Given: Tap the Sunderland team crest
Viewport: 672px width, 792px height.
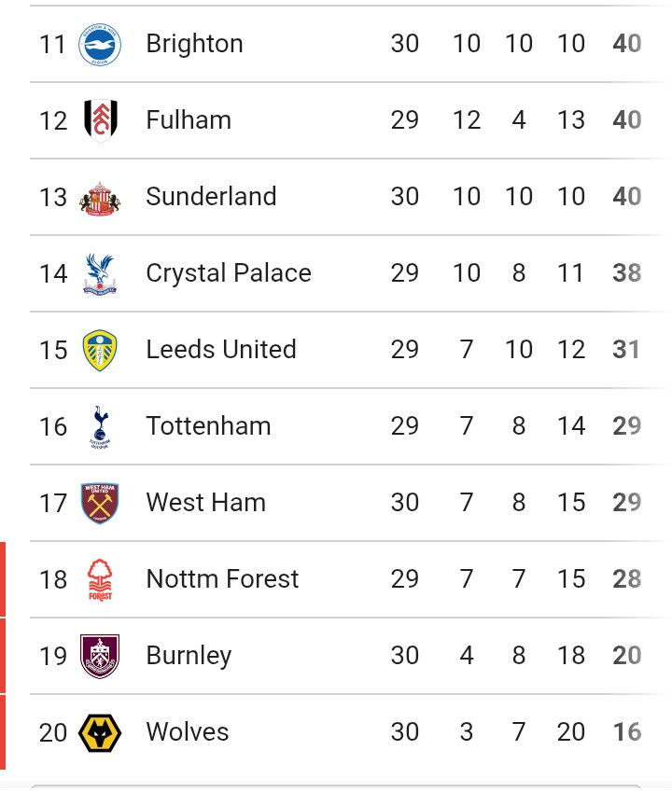Looking at the screenshot, I should coord(100,198).
